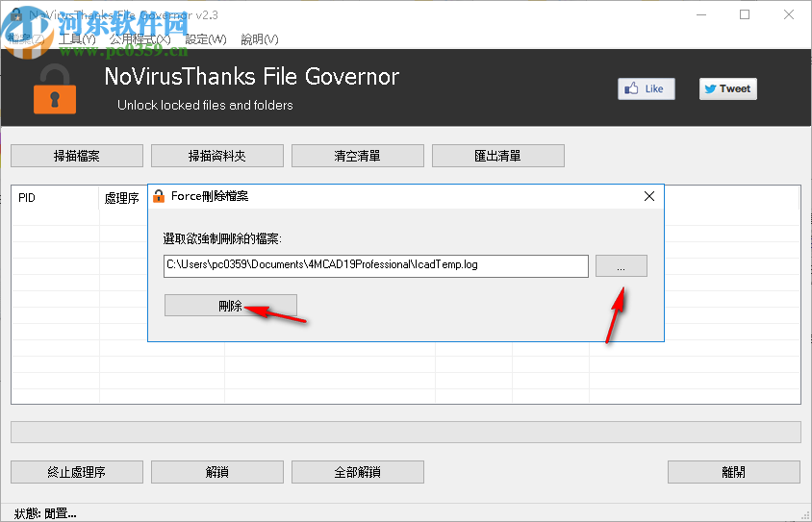Close the main File Governor window
The height and width of the screenshot is (522, 812).
(788, 14)
